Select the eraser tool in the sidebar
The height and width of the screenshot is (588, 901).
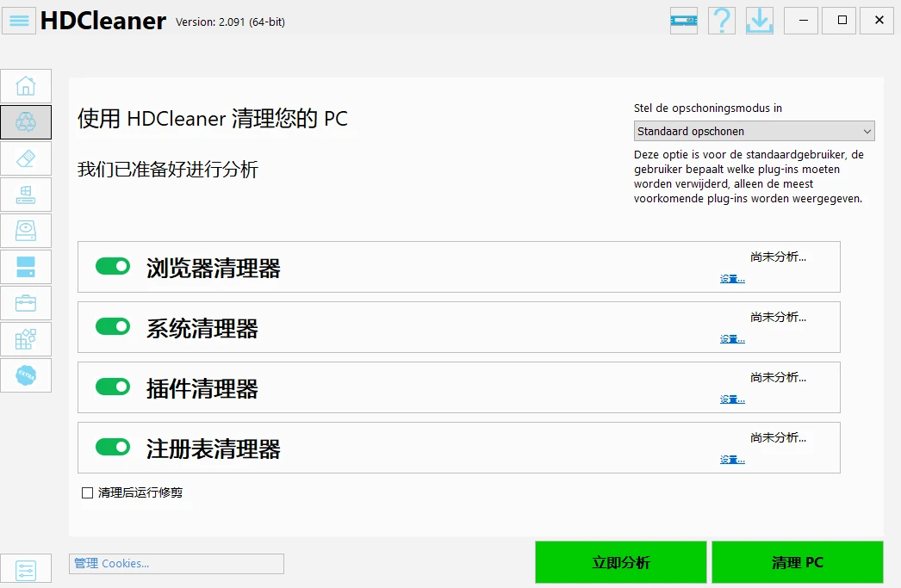click(x=26, y=158)
